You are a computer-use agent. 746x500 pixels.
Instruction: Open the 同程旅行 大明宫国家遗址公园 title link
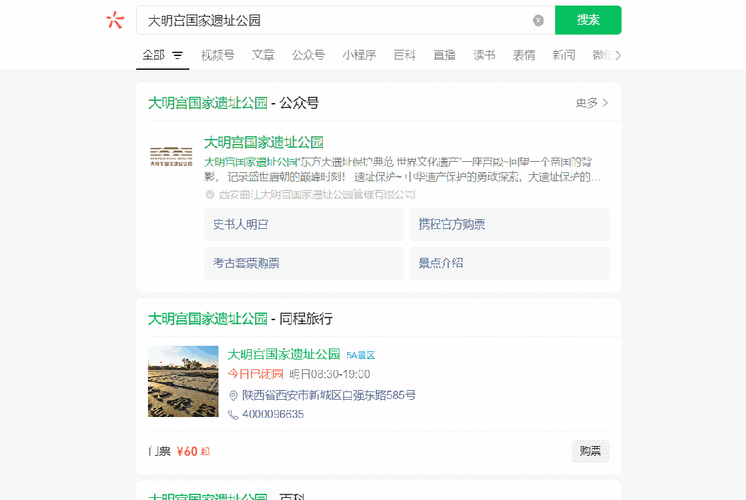click(x=284, y=354)
